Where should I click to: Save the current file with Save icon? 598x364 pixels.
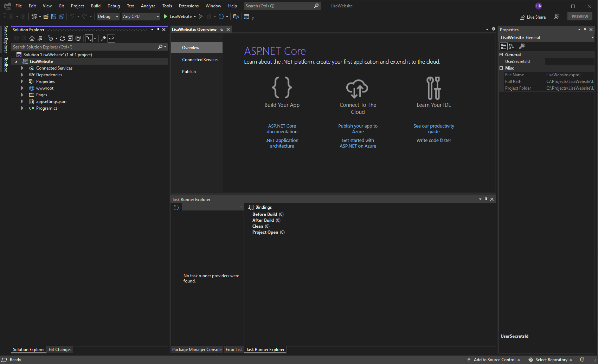54,17
